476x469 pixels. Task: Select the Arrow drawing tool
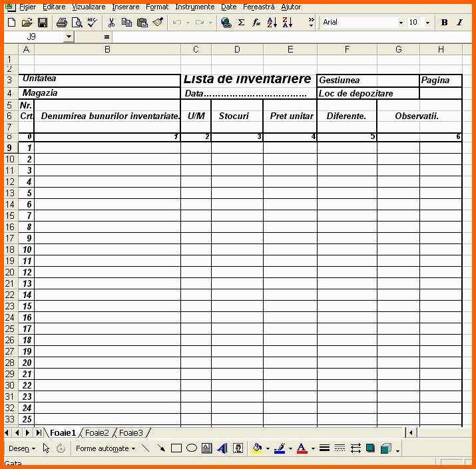(x=161, y=448)
